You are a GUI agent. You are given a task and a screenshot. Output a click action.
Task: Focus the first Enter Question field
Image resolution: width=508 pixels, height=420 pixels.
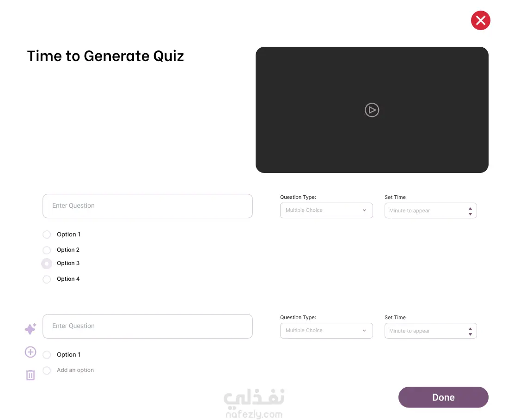click(x=147, y=206)
